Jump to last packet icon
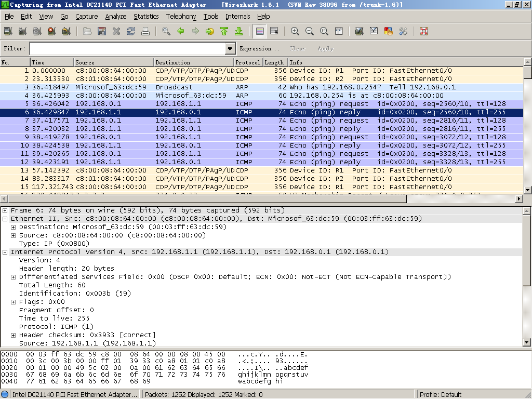Image resolution: width=532 pixels, height=399 pixels. coord(239,31)
